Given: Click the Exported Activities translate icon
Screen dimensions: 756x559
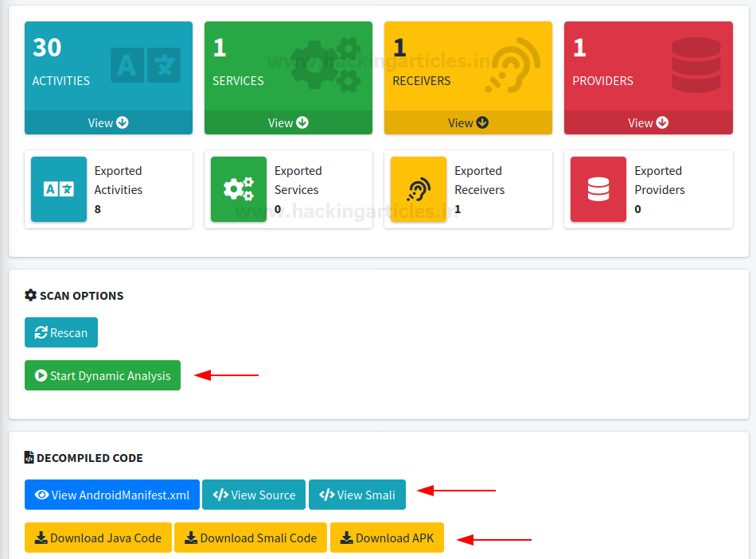Looking at the screenshot, I should pos(59,189).
